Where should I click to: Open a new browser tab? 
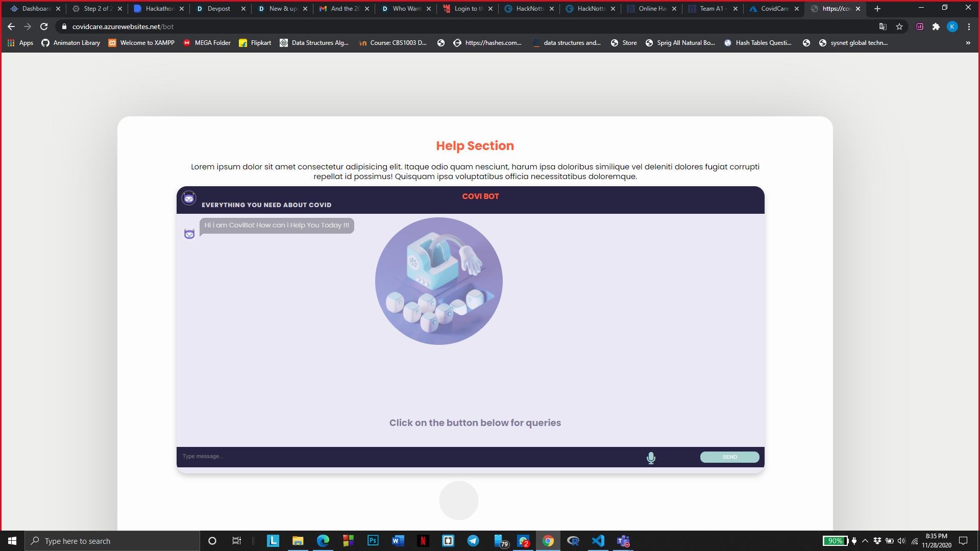pyautogui.click(x=877, y=9)
